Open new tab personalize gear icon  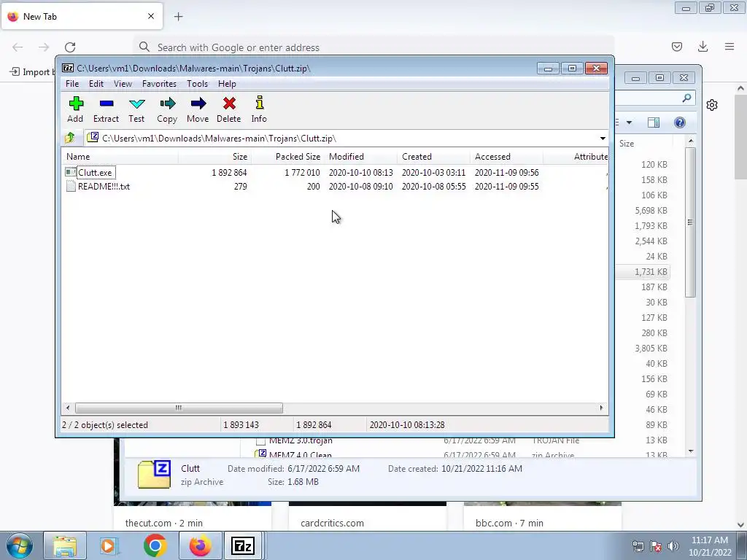pyautogui.click(x=712, y=105)
